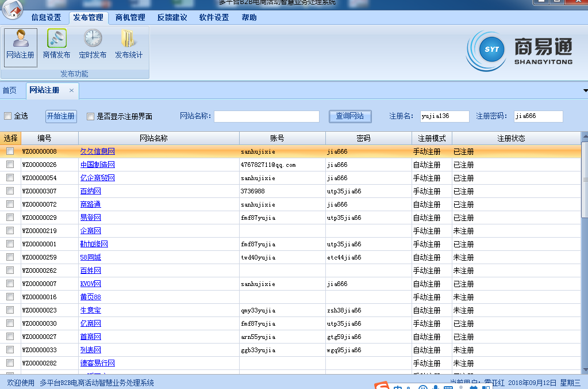Viewport: 588px width, 389px height.
Task: Check the row WZ00000054 checkbox
Action: click(x=10, y=178)
